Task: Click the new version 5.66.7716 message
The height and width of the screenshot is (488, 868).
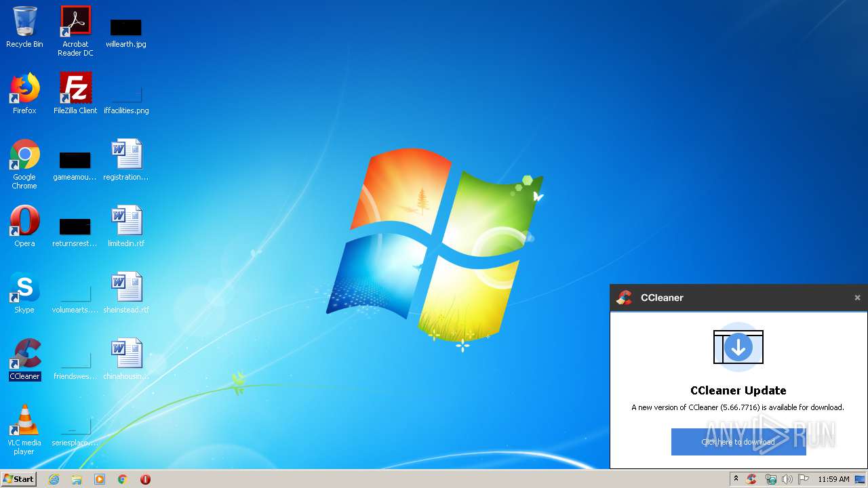Action: (738, 407)
